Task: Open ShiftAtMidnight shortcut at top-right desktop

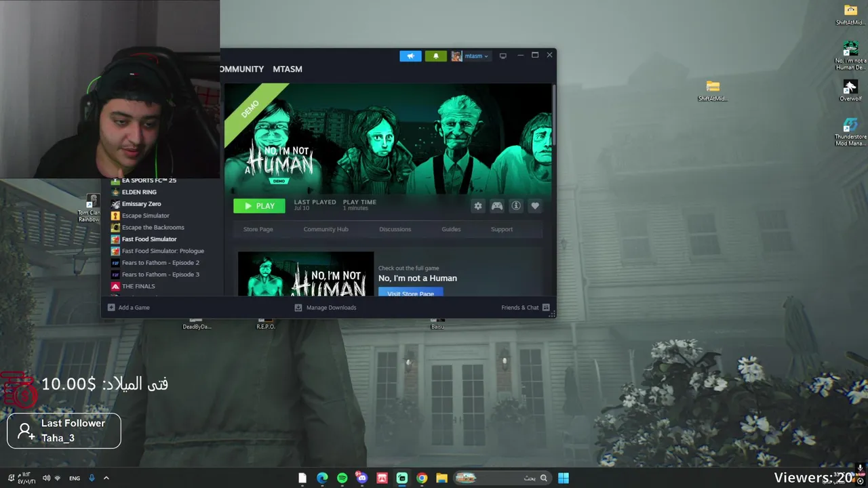Action: (850, 14)
